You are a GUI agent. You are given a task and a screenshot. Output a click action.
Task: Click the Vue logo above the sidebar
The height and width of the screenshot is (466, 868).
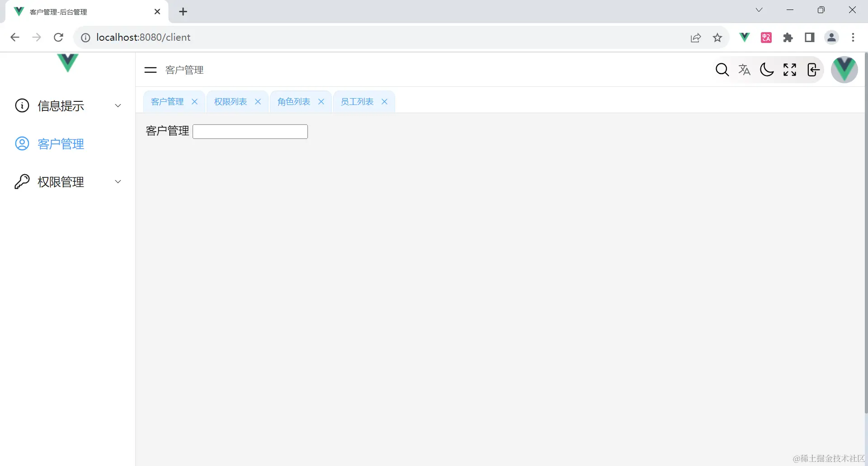(68, 63)
